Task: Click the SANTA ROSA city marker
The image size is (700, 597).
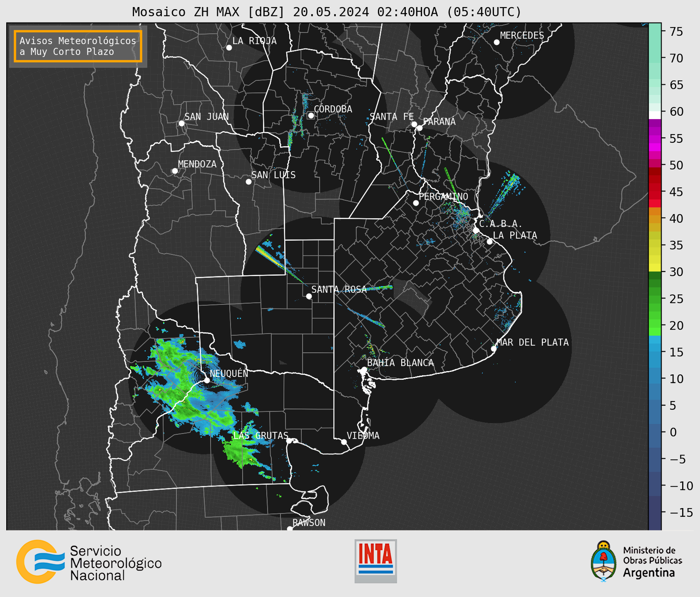Action: (x=309, y=296)
